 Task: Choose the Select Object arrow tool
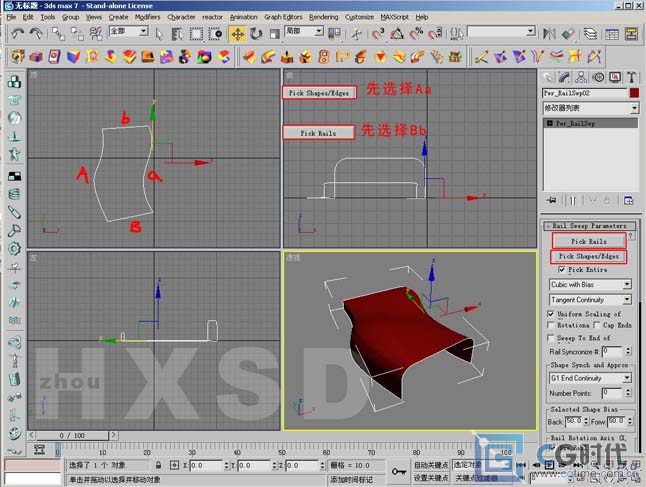point(159,34)
